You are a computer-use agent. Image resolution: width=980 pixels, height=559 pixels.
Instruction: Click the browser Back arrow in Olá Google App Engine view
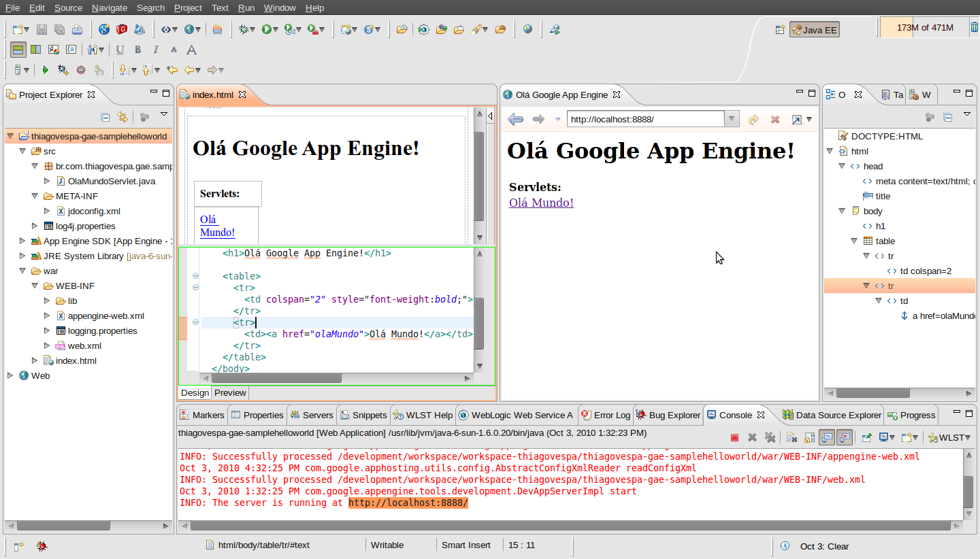click(x=515, y=120)
